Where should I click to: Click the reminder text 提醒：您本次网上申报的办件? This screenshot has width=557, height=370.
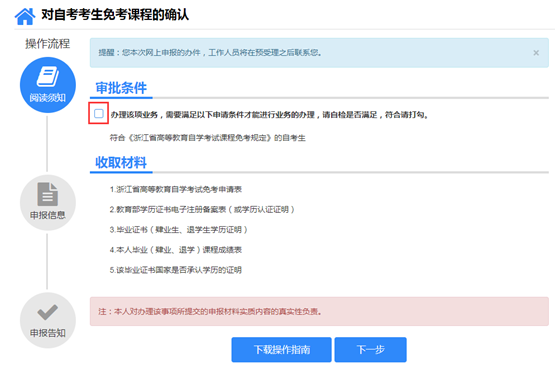tap(210, 53)
